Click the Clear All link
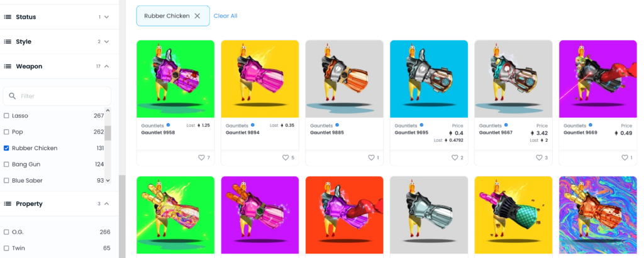644x258 pixels. pyautogui.click(x=226, y=16)
